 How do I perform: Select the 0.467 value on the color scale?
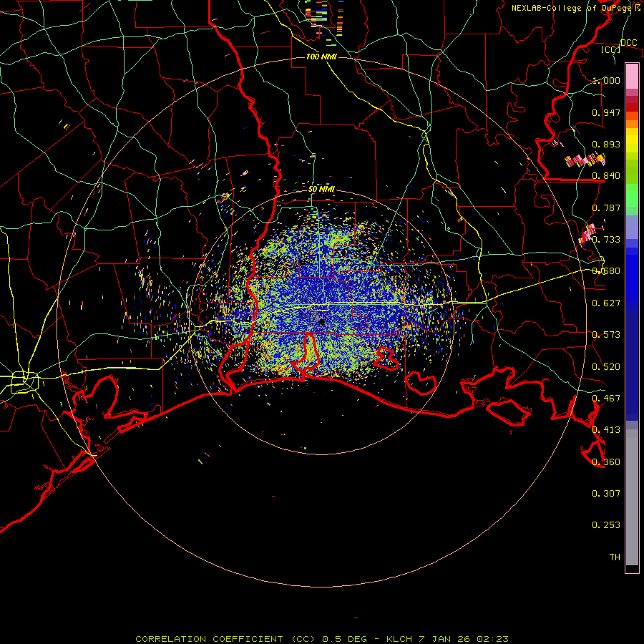click(x=606, y=399)
